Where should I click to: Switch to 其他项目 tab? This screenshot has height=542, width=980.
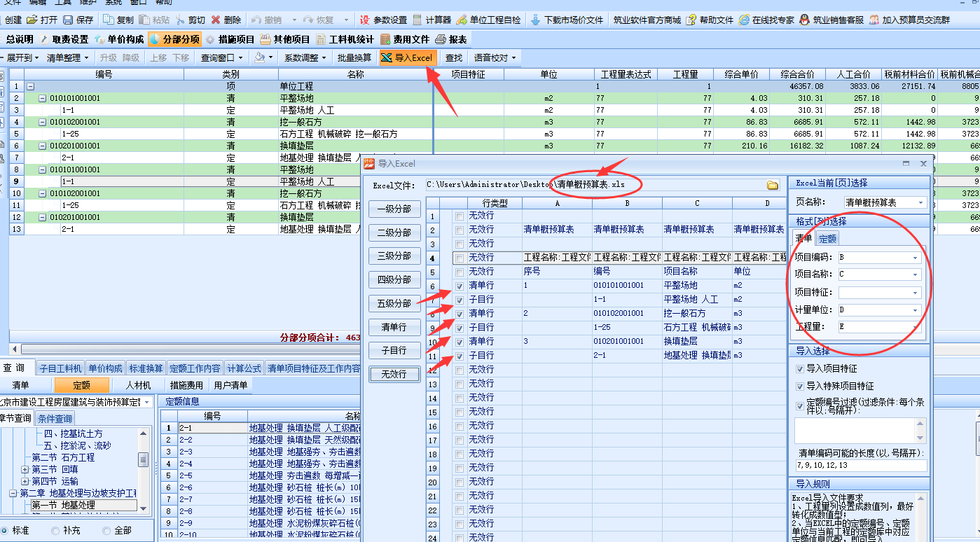click(285, 39)
